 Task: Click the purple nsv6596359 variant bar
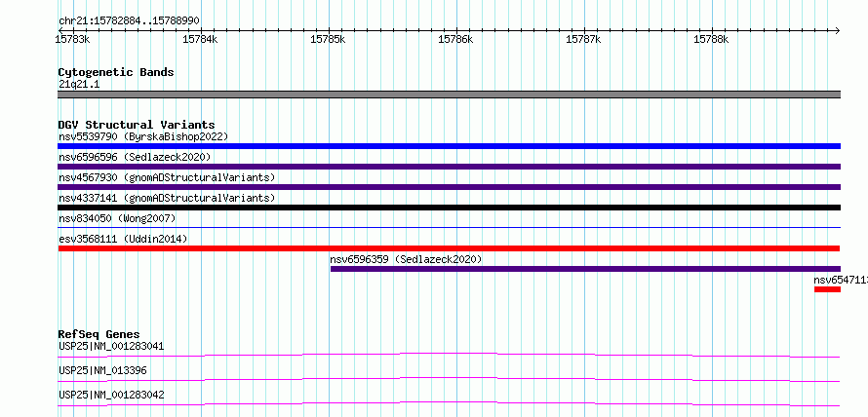[x=585, y=269]
